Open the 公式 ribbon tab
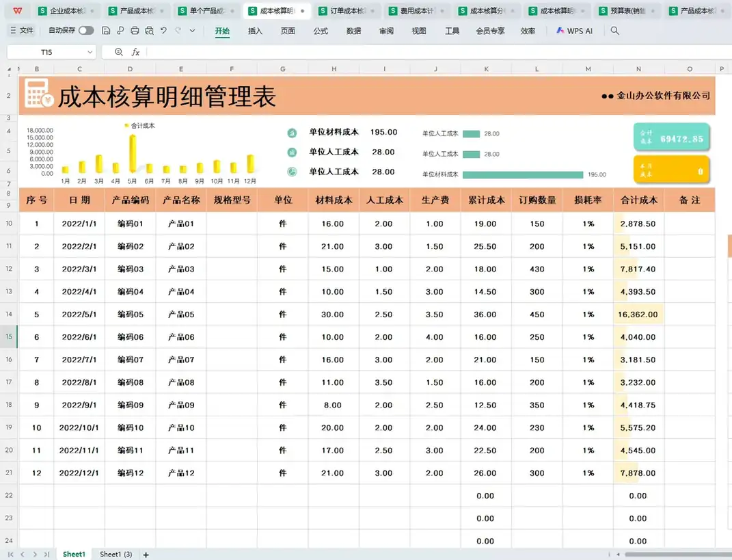Viewport: 732px width, 560px height. [x=321, y=31]
